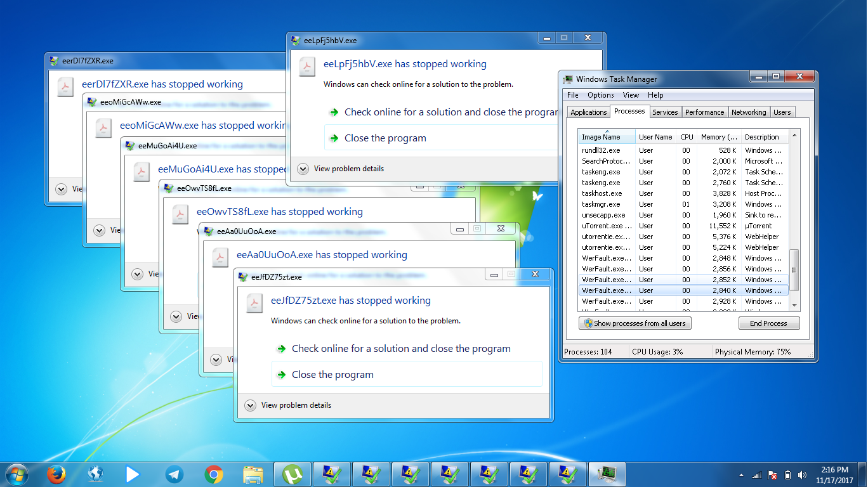Click the Windows Task Manager title bar icon
868x487 pixels.
click(x=569, y=79)
